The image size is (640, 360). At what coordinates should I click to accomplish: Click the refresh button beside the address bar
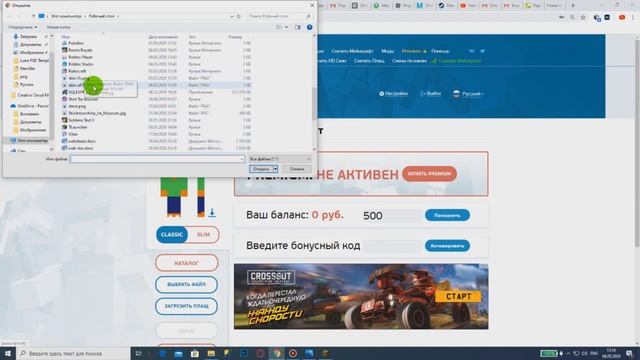pos(239,16)
